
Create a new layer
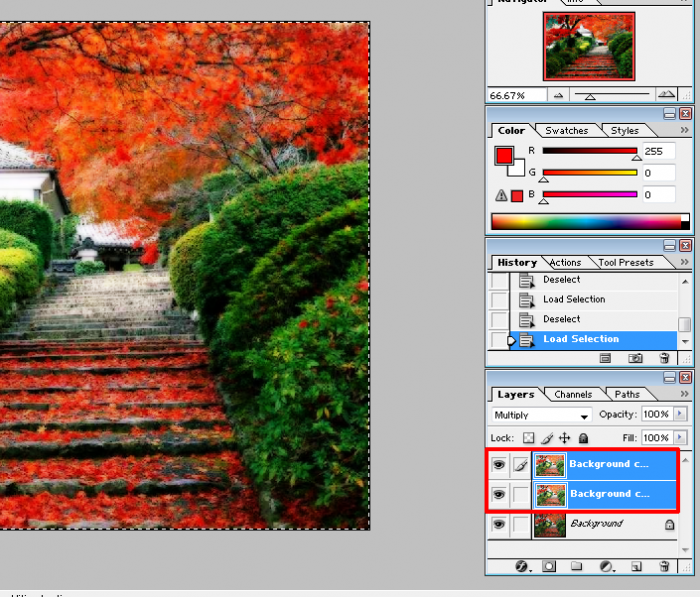[636, 566]
